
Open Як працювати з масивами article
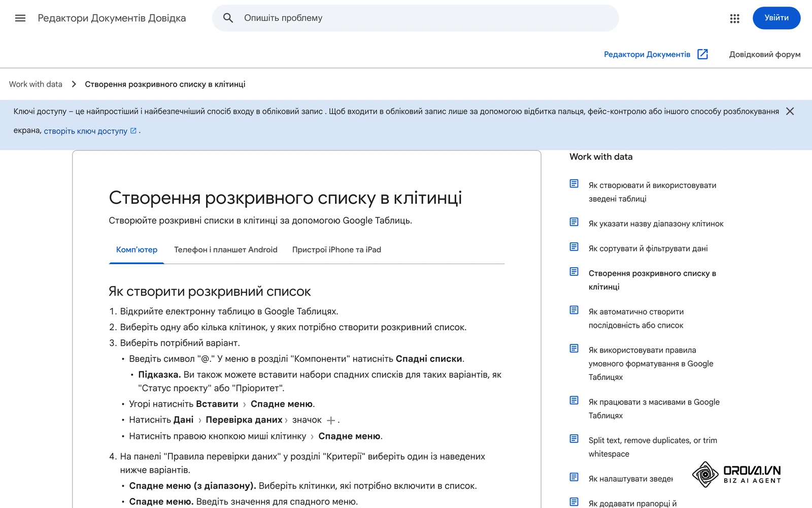(x=654, y=409)
